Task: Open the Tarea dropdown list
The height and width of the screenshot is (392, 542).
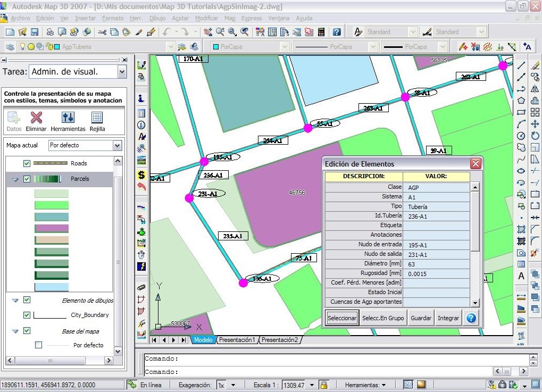Action: [x=122, y=72]
